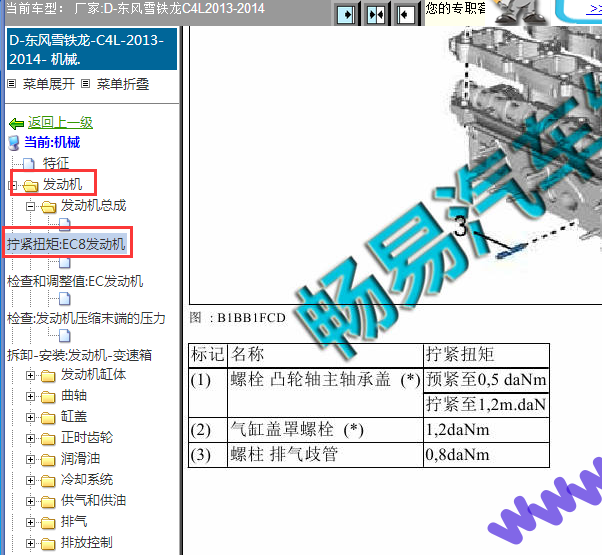Image resolution: width=602 pixels, height=555 pixels.
Task: Click the 菜单折叠 collapse-menu option
Action: (x=122, y=84)
